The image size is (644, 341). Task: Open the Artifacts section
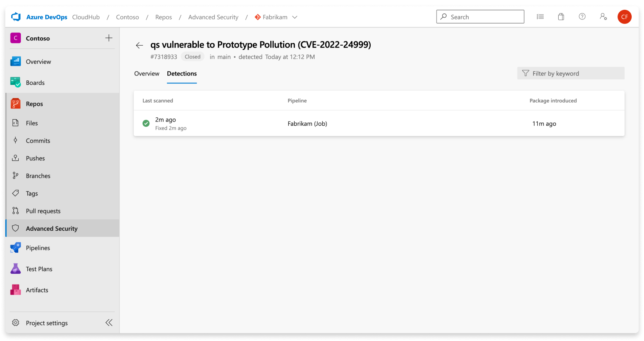click(37, 290)
